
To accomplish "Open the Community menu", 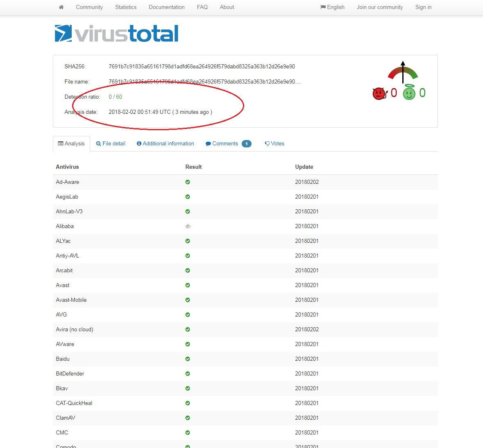I will [89, 7].
